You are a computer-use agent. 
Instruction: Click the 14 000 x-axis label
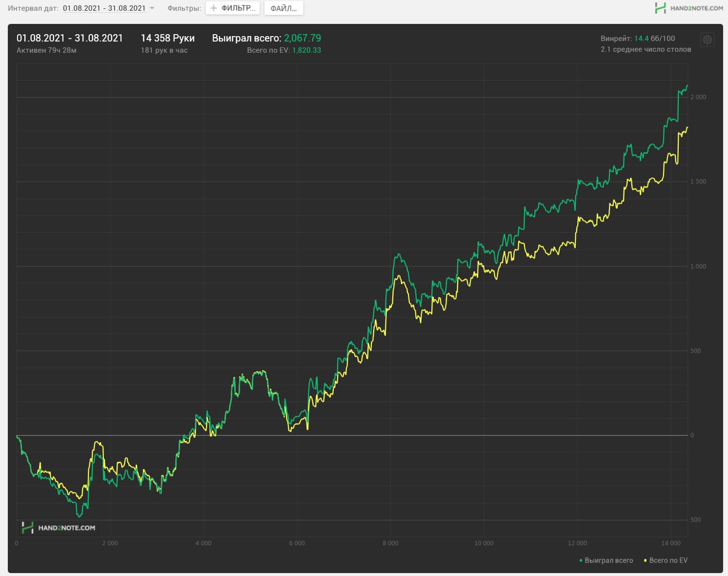[x=671, y=543]
